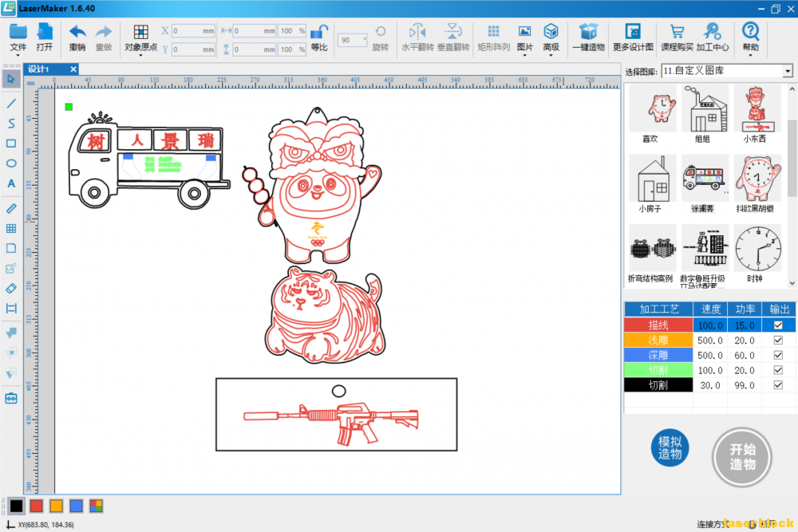The image size is (798, 532).
Task: Select the arrow selection tool
Action: pyautogui.click(x=11, y=79)
